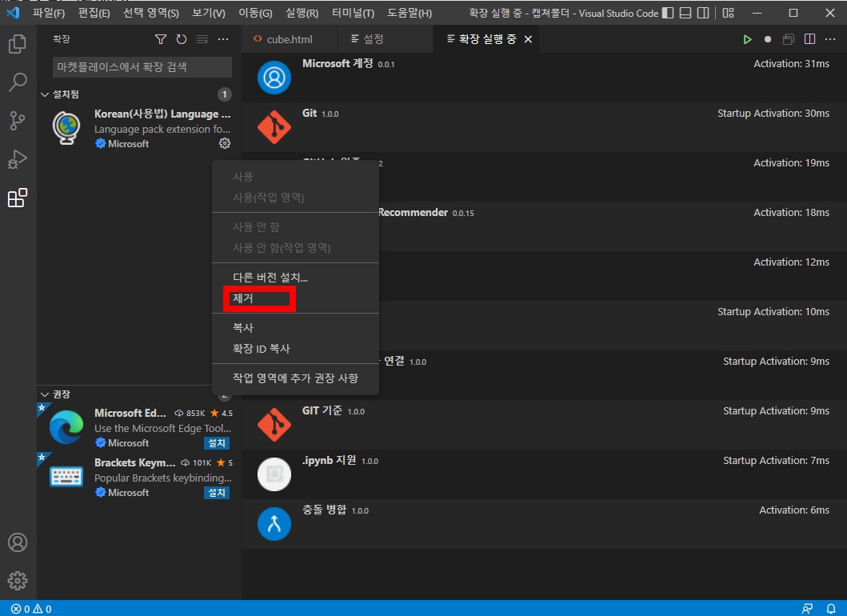This screenshot has width=847, height=616.
Task: Open the Korean language pack manage gear
Action: [225, 143]
